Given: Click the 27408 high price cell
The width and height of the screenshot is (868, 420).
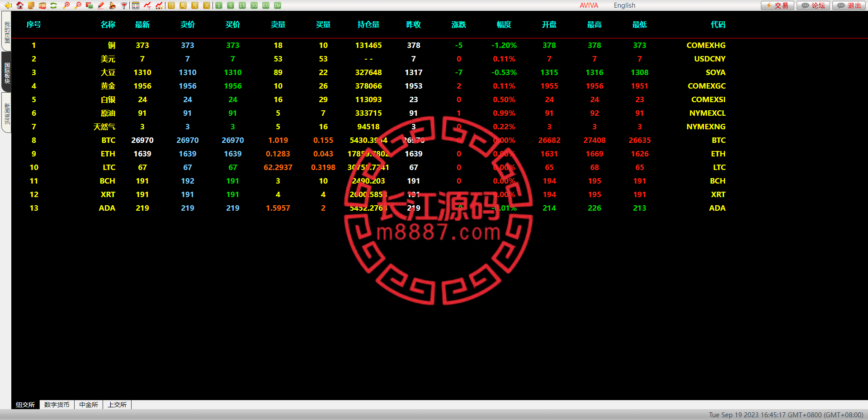Looking at the screenshot, I should click(594, 140).
